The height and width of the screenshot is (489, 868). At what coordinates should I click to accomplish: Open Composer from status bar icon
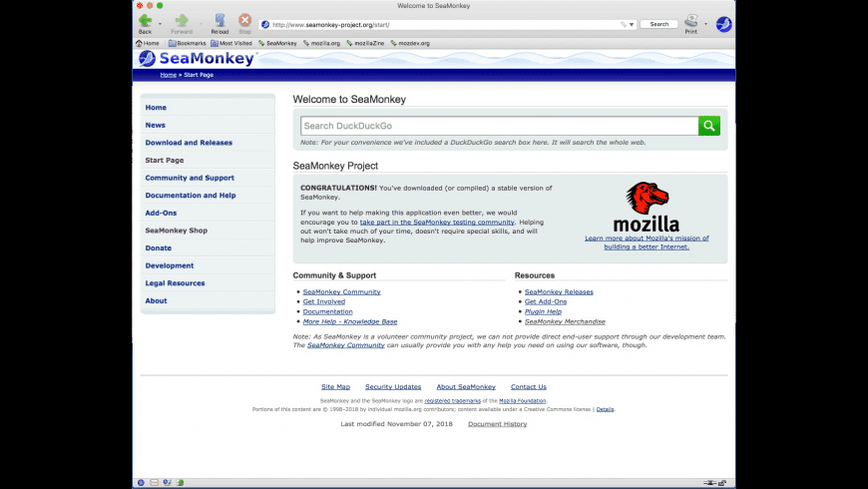click(168, 483)
